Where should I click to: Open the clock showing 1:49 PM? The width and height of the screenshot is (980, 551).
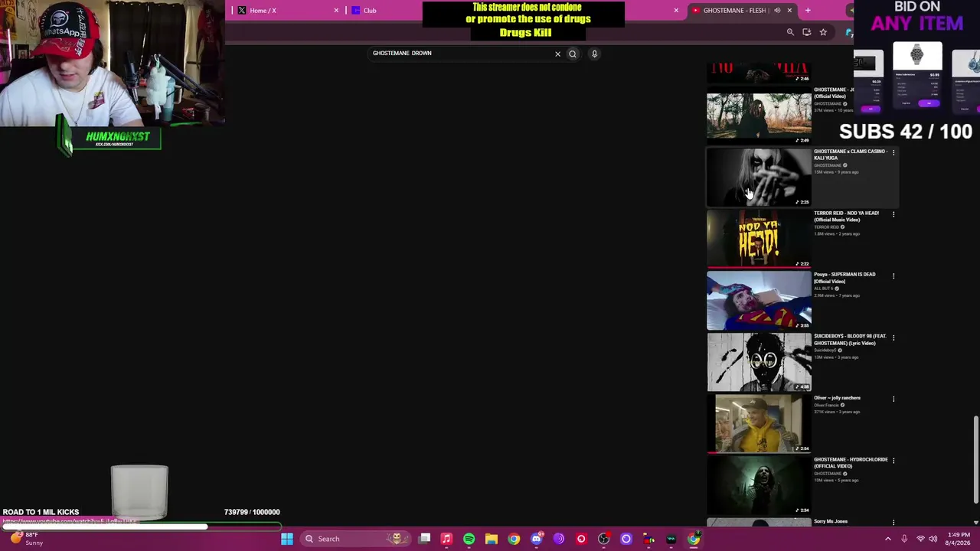[x=959, y=539]
